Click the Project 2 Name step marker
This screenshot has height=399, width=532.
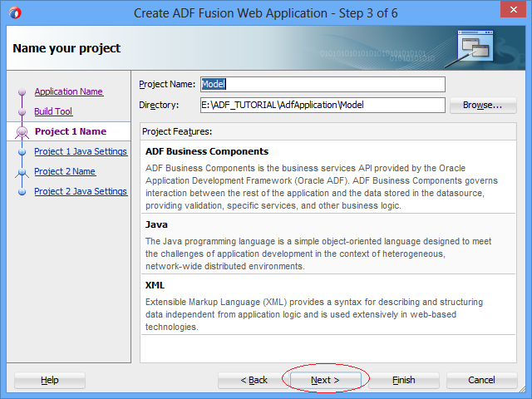[22, 172]
